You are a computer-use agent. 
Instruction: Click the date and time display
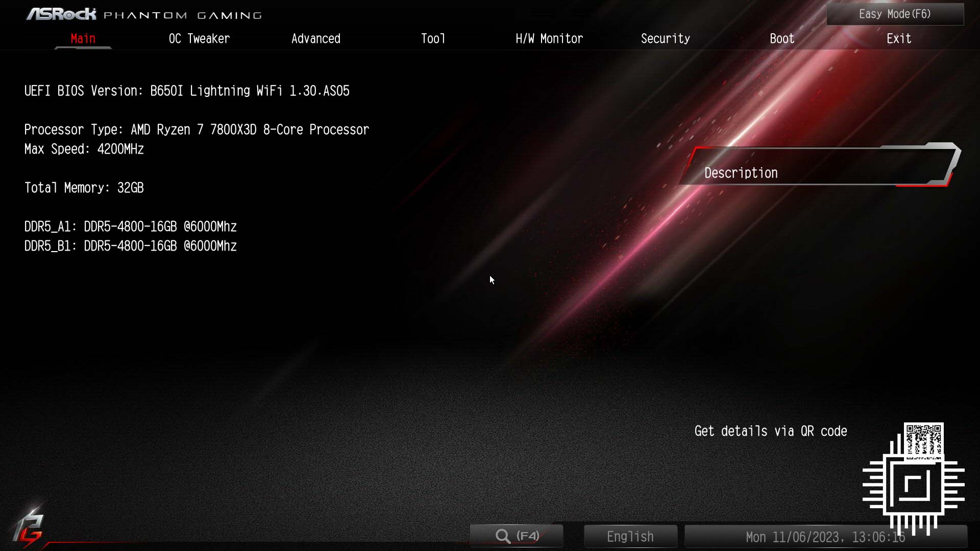[x=825, y=537]
